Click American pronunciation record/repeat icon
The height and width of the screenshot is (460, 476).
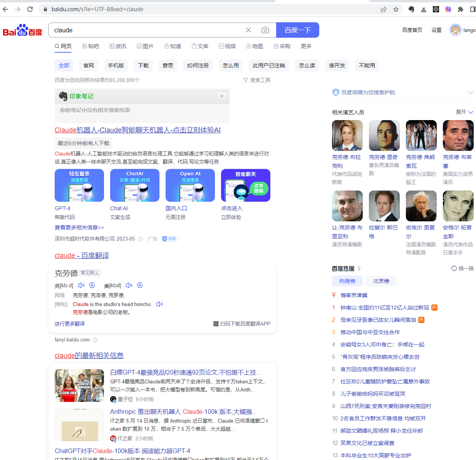(x=140, y=285)
